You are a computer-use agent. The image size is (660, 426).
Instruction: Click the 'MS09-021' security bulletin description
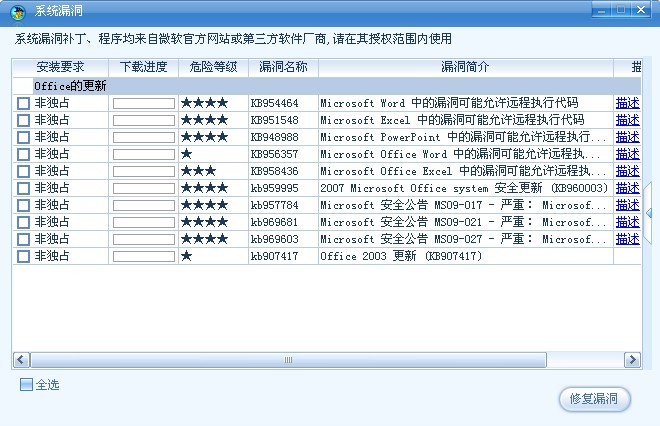click(x=463, y=222)
